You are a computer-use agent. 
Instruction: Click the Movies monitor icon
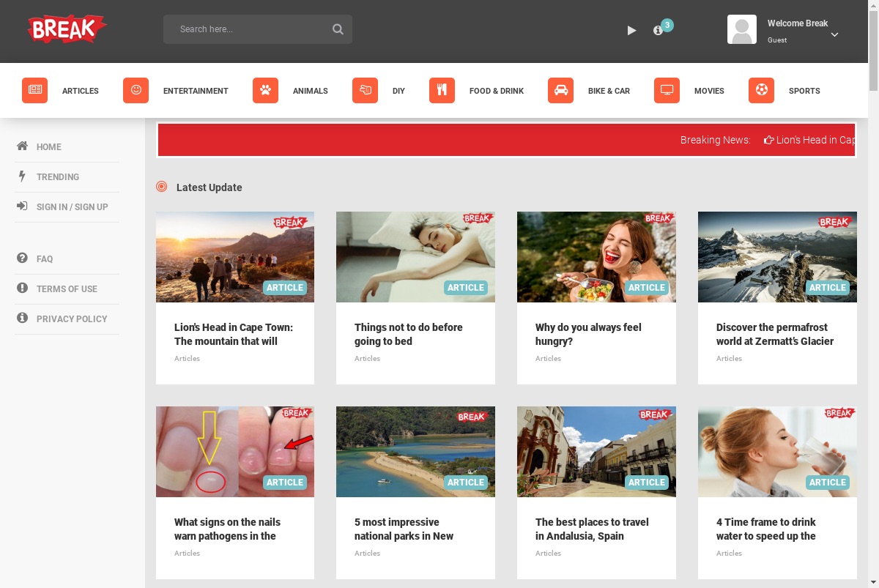pos(667,90)
